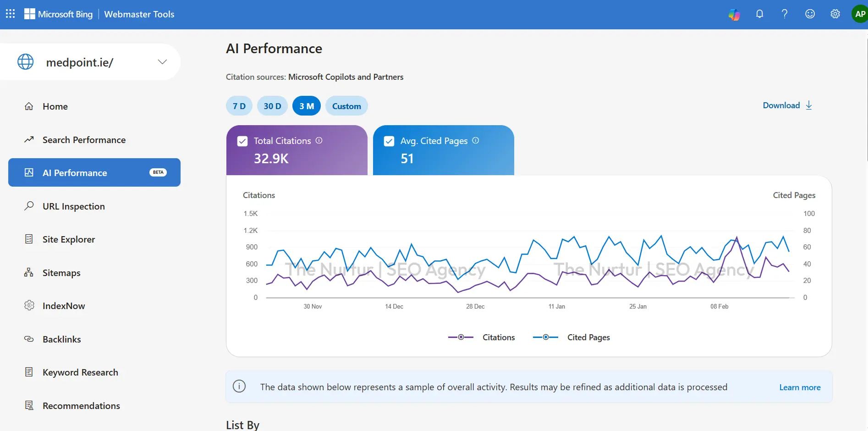Toggle the Cited Pages blue legend marker

pos(545,337)
